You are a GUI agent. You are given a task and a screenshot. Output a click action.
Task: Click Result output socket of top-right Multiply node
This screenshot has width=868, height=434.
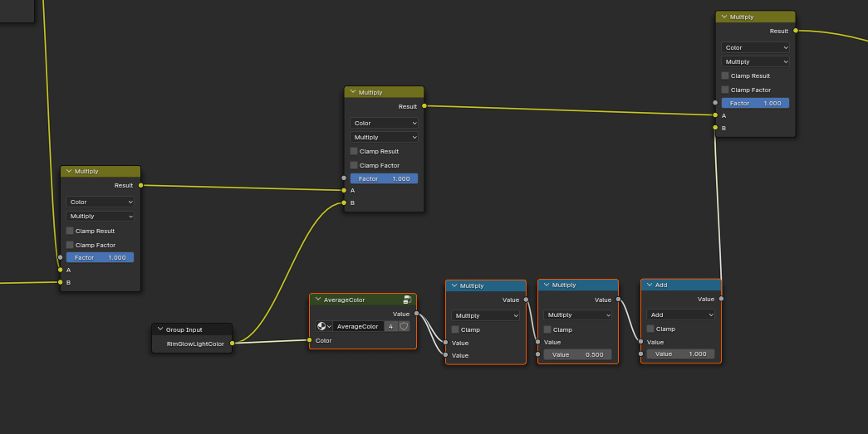click(796, 31)
